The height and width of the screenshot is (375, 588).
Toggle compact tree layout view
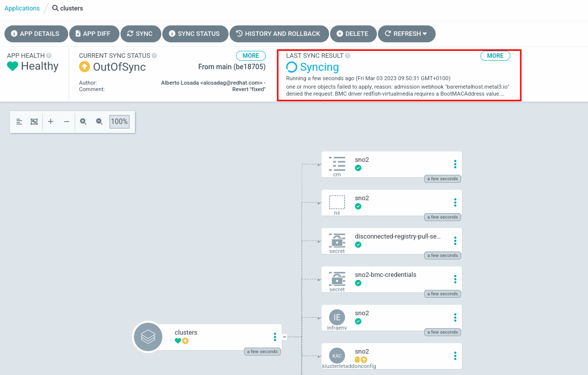19,122
